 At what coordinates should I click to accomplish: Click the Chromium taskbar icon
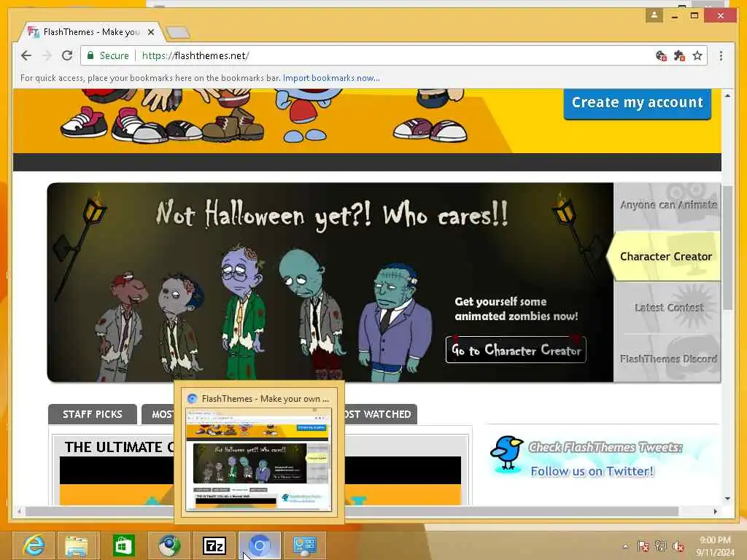coord(259,545)
